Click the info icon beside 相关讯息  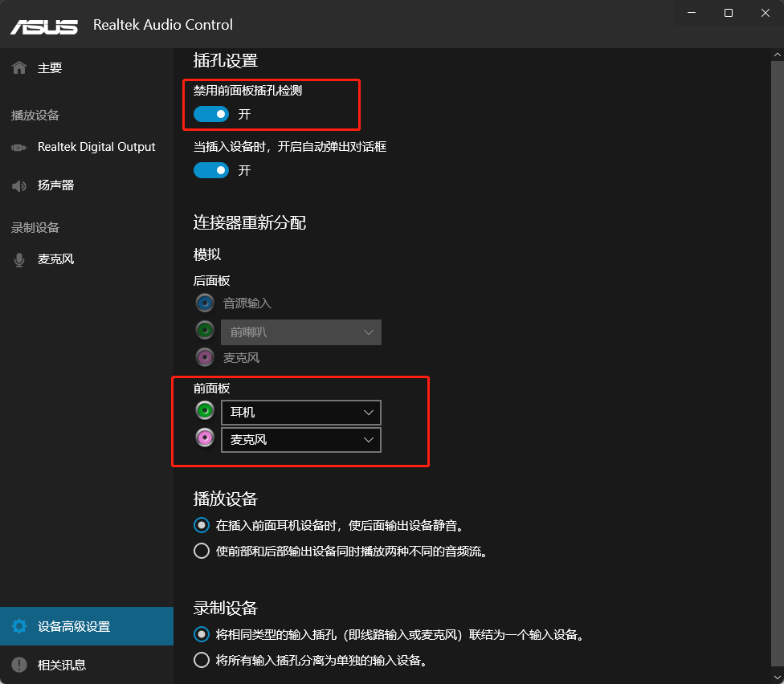click(19, 665)
